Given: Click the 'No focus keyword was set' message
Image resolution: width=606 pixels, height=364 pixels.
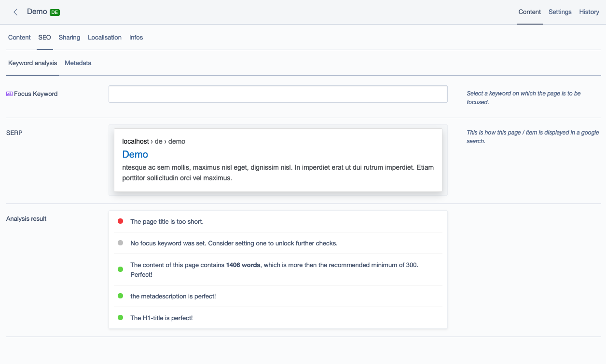Looking at the screenshot, I should coord(234,243).
